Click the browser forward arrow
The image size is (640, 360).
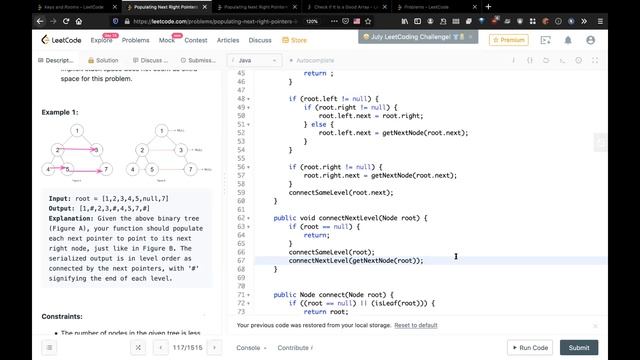point(53,21)
